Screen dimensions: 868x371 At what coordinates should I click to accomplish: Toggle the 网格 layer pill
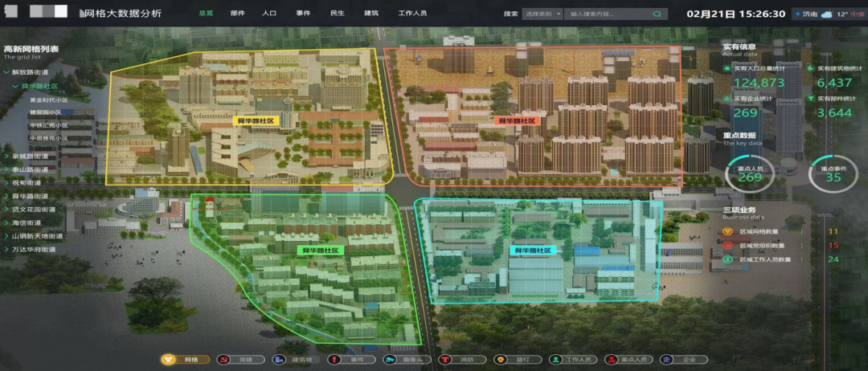[186, 360]
